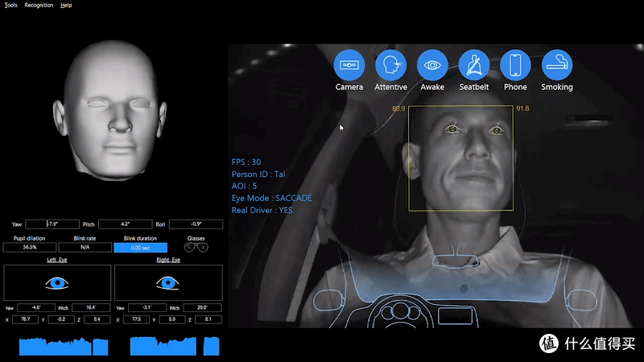The width and height of the screenshot is (644, 362).
Task: Click the Left Eye Z value 8.4
Action: 97,319
